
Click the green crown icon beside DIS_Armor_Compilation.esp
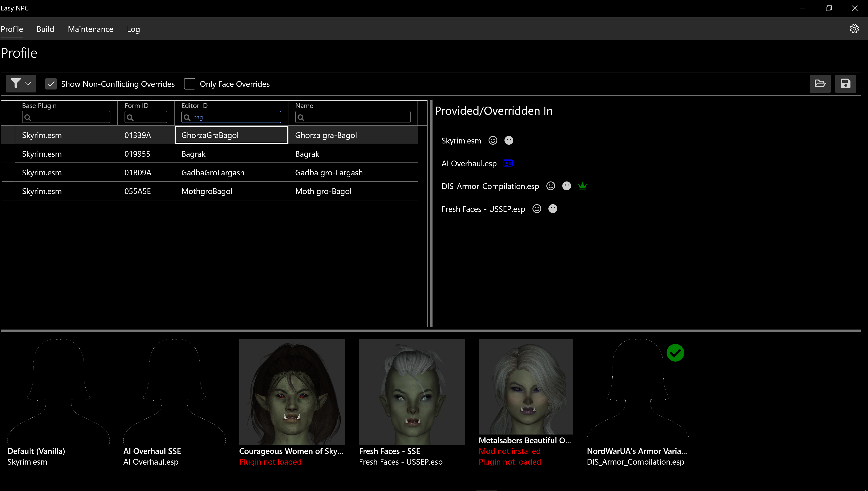[582, 186]
